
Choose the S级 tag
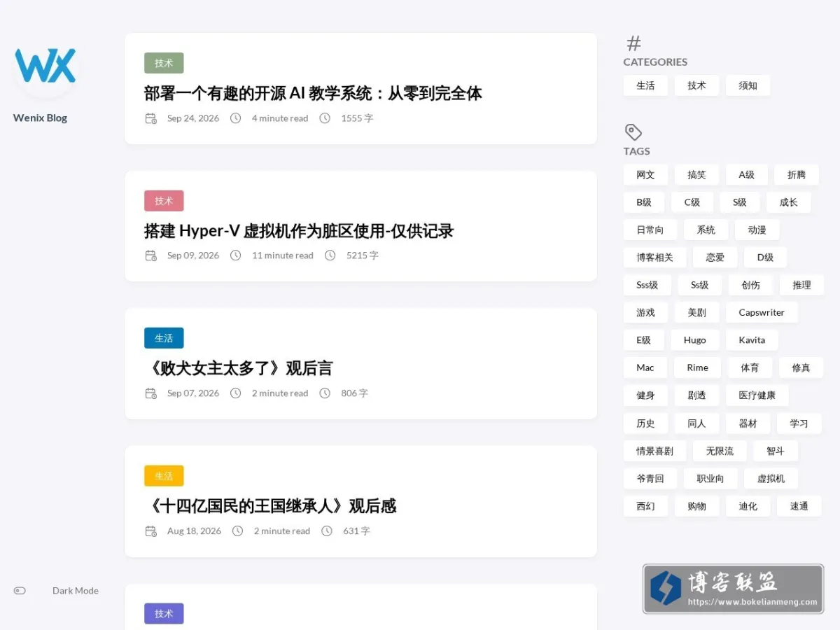pos(740,202)
